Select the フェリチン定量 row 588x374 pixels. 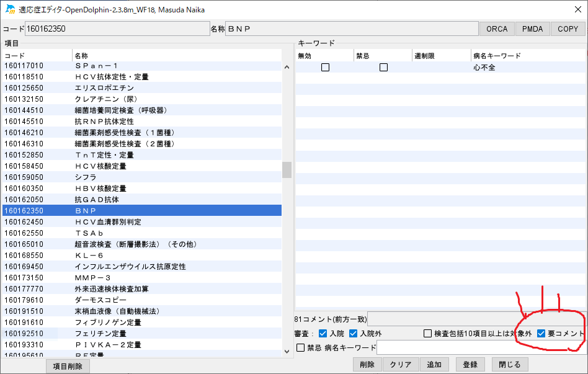coord(142,334)
